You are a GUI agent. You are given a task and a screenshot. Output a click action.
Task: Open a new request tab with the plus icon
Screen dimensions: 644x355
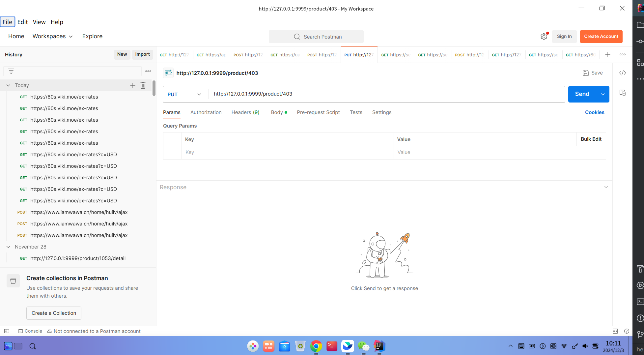pos(608,55)
